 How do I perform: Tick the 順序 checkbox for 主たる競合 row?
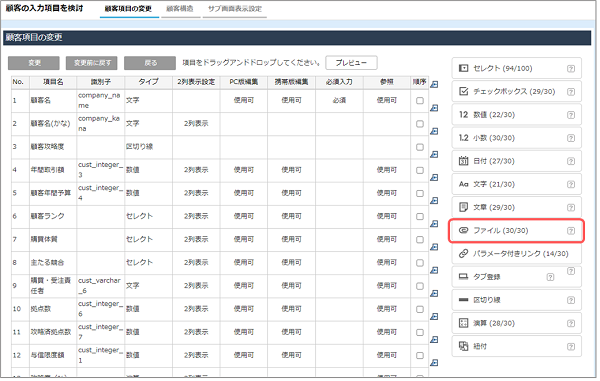(420, 263)
